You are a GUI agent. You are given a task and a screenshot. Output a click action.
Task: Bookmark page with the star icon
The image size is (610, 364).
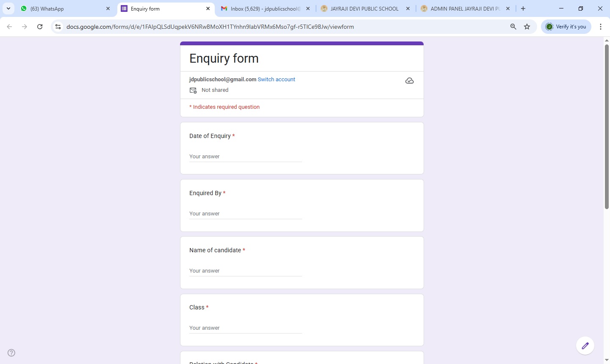(527, 27)
